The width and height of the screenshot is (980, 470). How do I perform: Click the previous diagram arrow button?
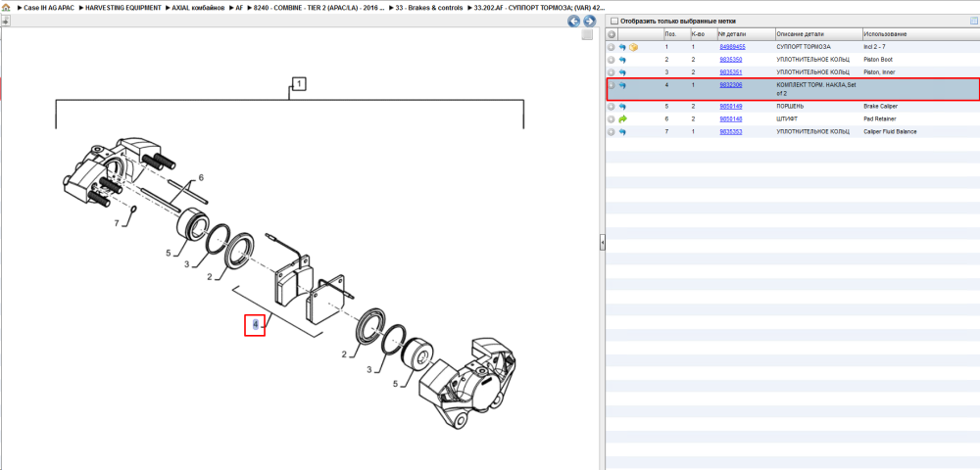tap(573, 22)
